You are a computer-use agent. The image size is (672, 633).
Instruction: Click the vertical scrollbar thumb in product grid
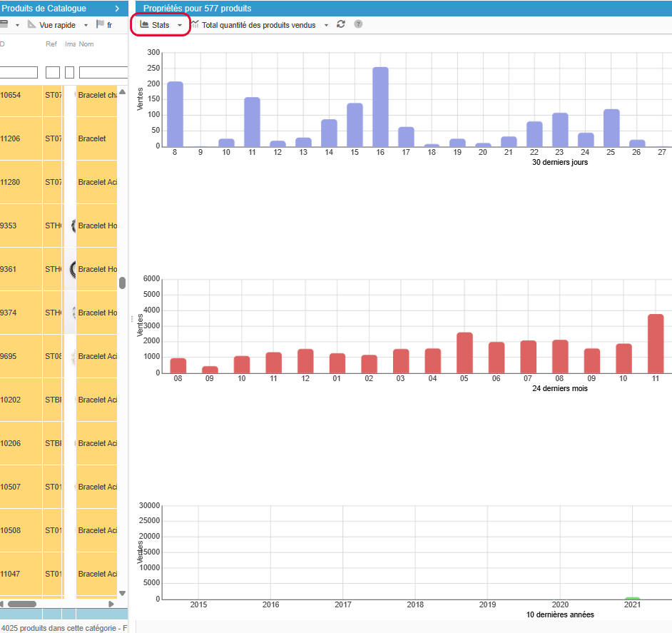point(122,283)
